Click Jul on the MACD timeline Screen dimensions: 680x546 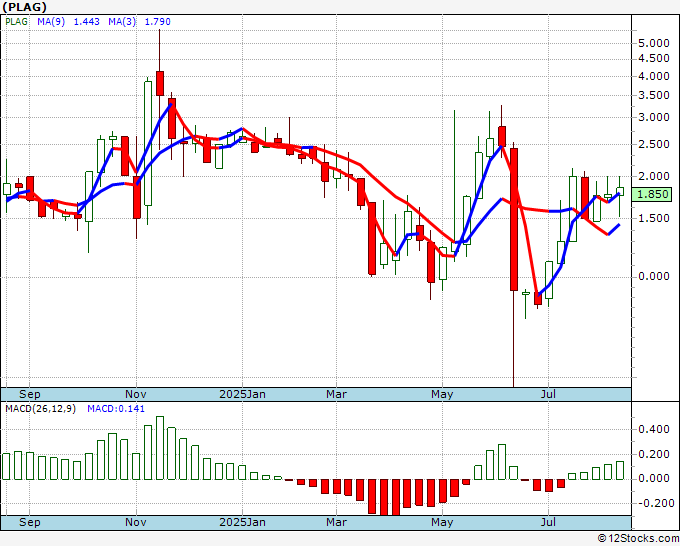pyautogui.click(x=549, y=522)
